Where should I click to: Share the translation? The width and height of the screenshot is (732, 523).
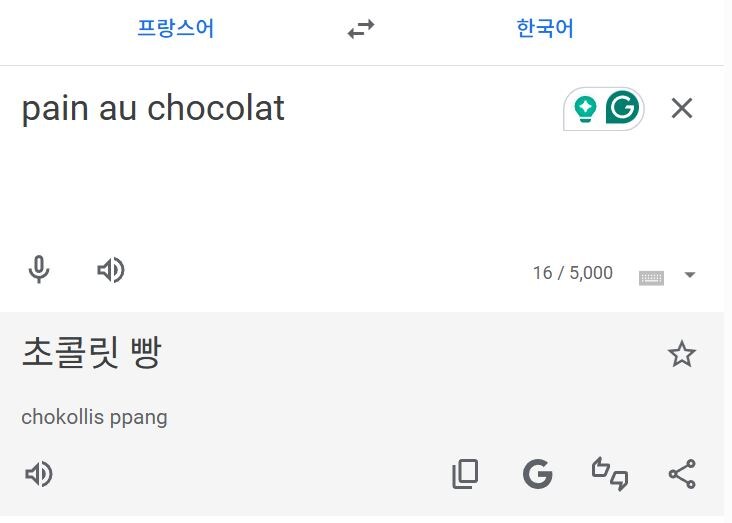pos(682,474)
